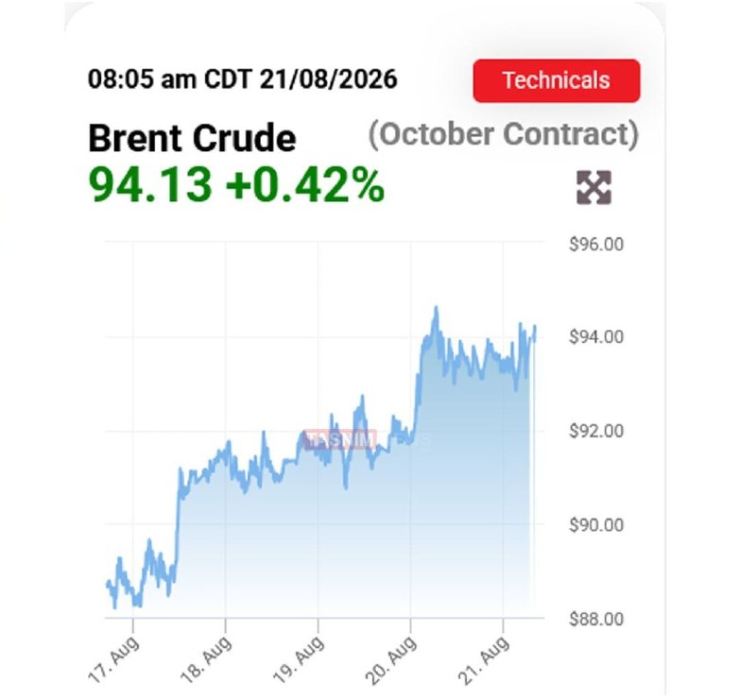Image resolution: width=756 pixels, height=700 pixels.
Task: Click the Brent Crude title
Action: click(x=192, y=138)
